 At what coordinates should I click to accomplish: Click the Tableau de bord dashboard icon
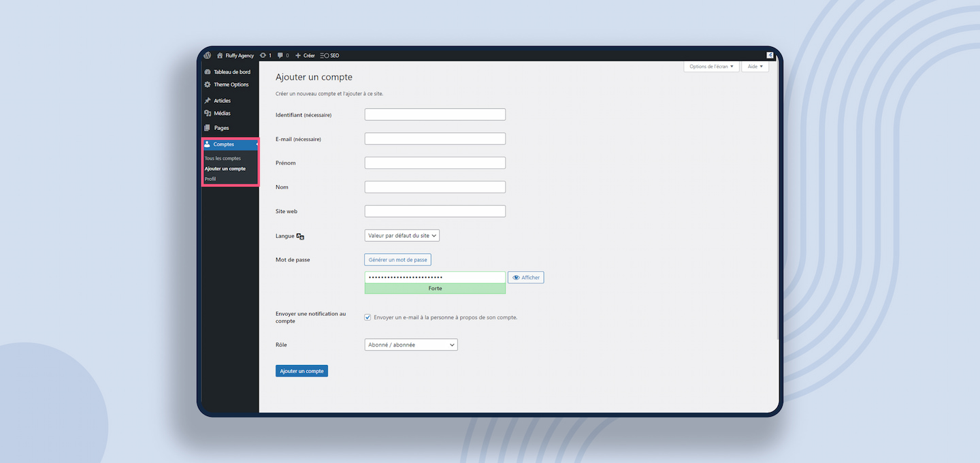tap(208, 71)
